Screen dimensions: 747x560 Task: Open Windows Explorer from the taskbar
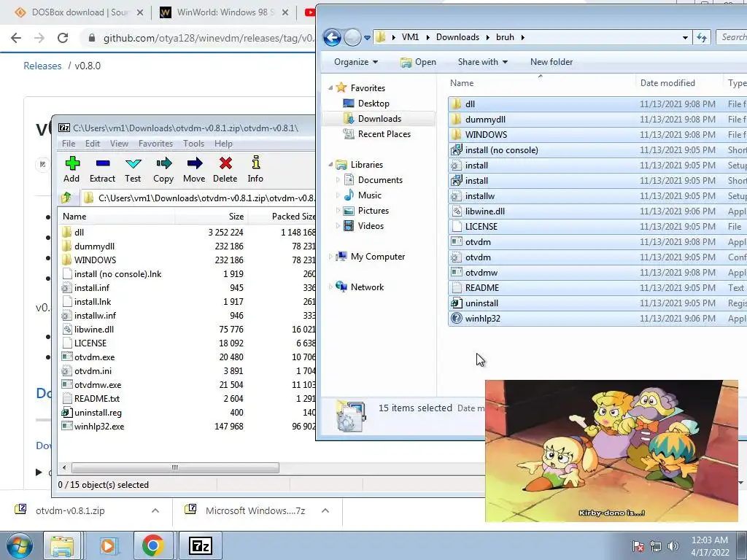click(x=62, y=545)
